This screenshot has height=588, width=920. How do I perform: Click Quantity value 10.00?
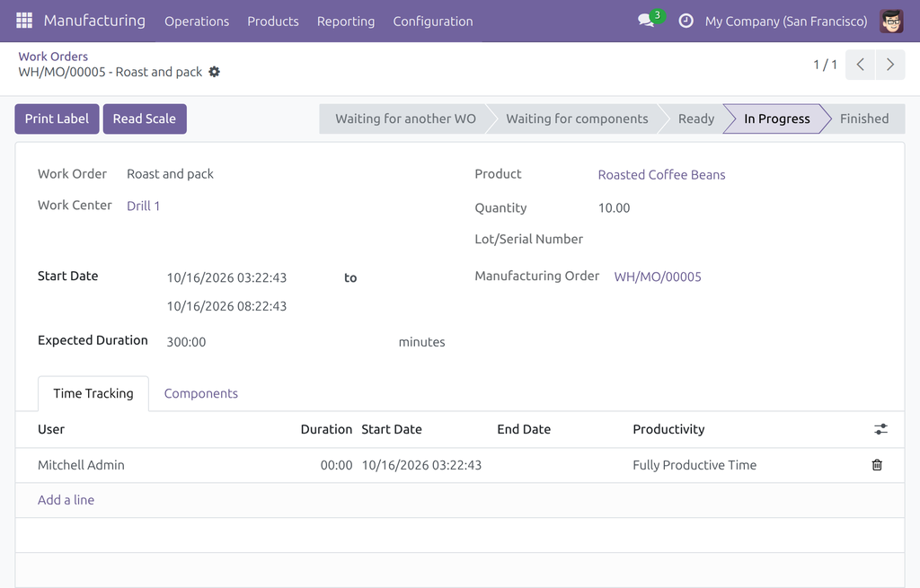point(614,208)
